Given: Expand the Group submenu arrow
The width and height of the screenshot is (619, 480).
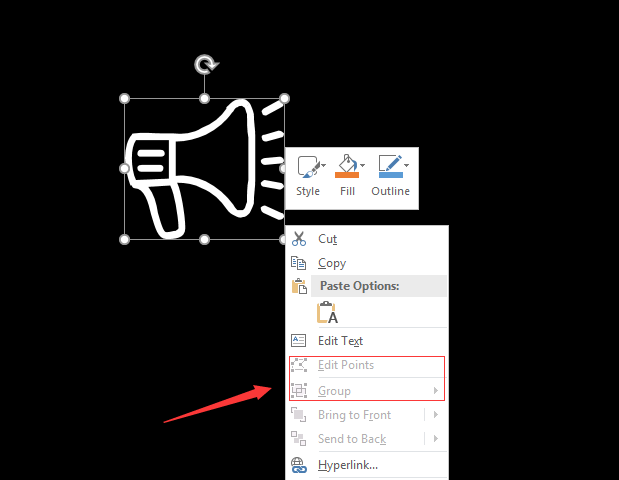Looking at the screenshot, I should point(436,390).
